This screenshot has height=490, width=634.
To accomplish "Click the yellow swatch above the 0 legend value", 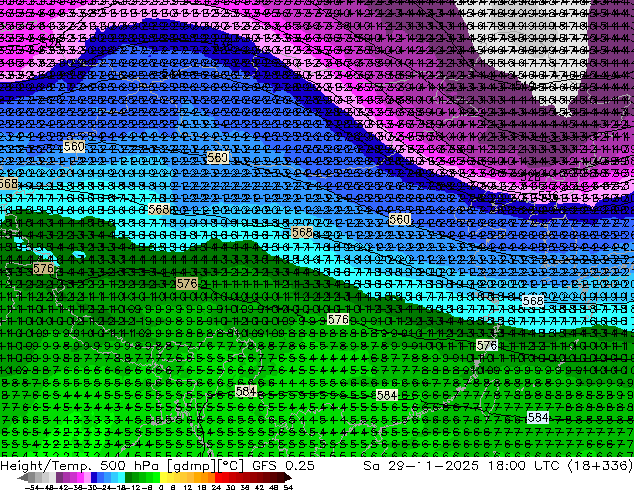I will click(164, 478).
